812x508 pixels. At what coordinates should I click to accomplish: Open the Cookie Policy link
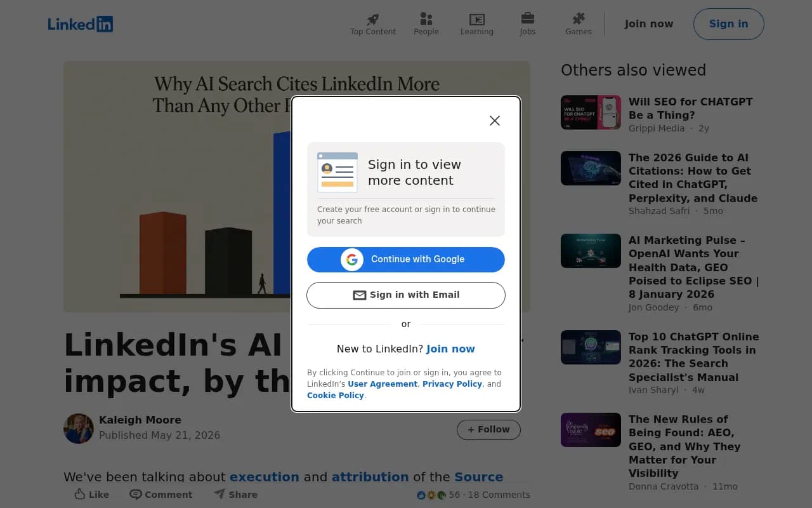[x=336, y=396]
